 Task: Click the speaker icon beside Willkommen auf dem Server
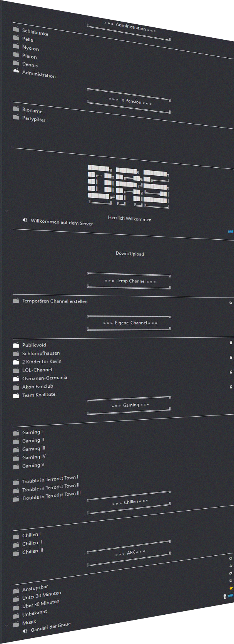(x=25, y=220)
